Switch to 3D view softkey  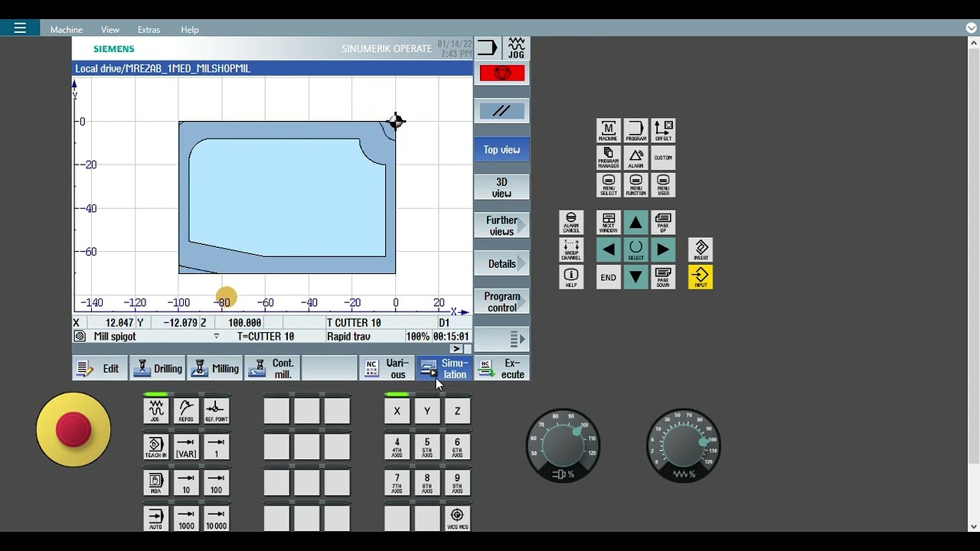pyautogui.click(x=501, y=188)
